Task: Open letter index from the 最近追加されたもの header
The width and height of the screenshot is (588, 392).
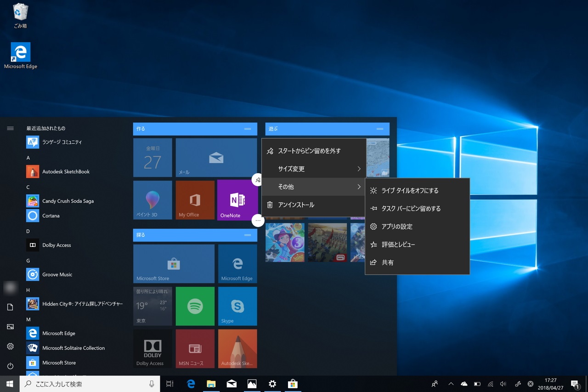Action: pyautogui.click(x=46, y=128)
